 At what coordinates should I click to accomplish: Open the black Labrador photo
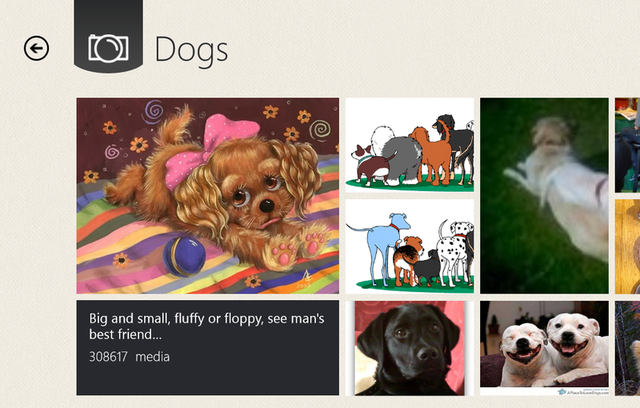click(410, 348)
